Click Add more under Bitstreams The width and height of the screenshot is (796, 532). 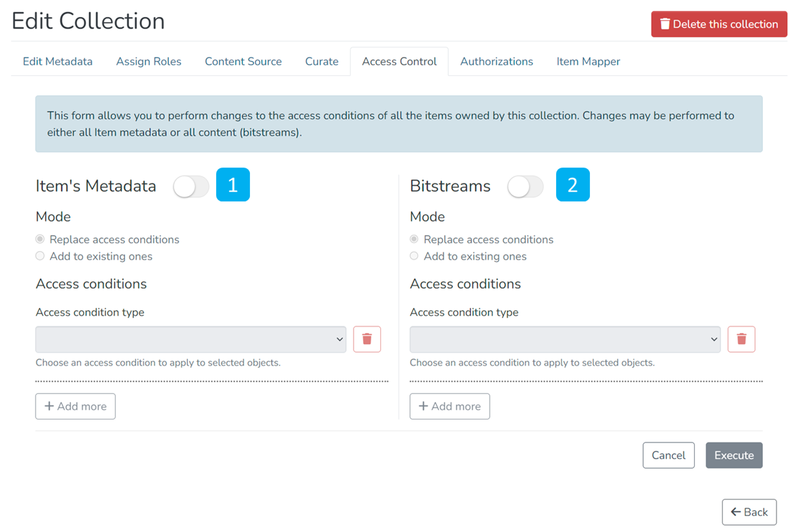450,407
